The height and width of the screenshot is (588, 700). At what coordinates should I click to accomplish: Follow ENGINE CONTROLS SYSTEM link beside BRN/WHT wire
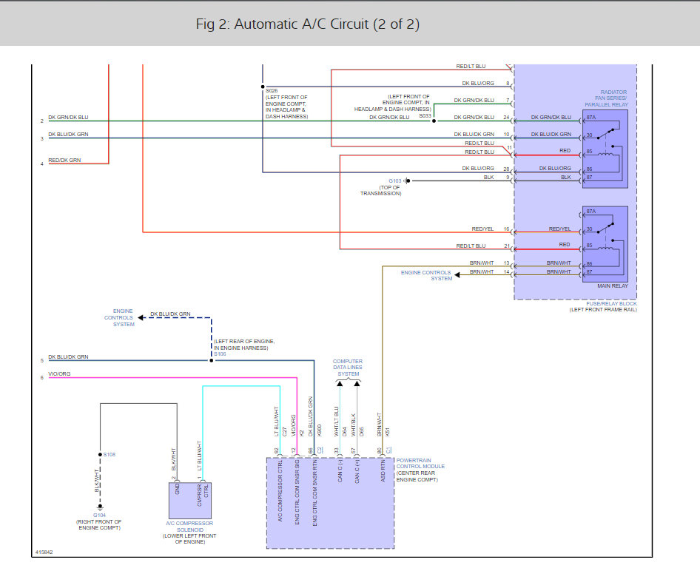pos(426,275)
